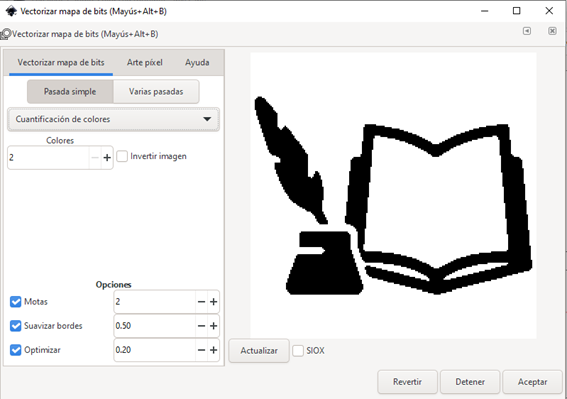Select Pasada simple mode
The width and height of the screenshot is (567, 399).
[x=70, y=92]
